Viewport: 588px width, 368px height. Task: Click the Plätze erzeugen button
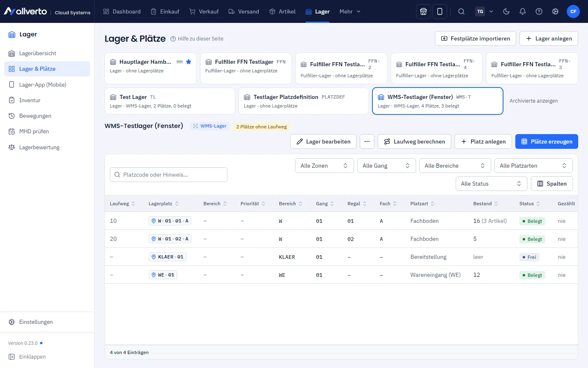[547, 141]
